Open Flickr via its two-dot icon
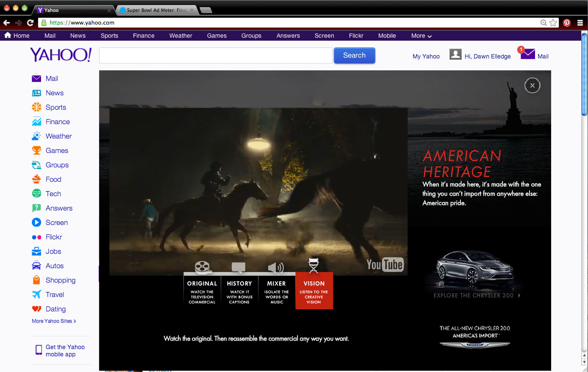This screenshot has width=588, height=372. 36,237
